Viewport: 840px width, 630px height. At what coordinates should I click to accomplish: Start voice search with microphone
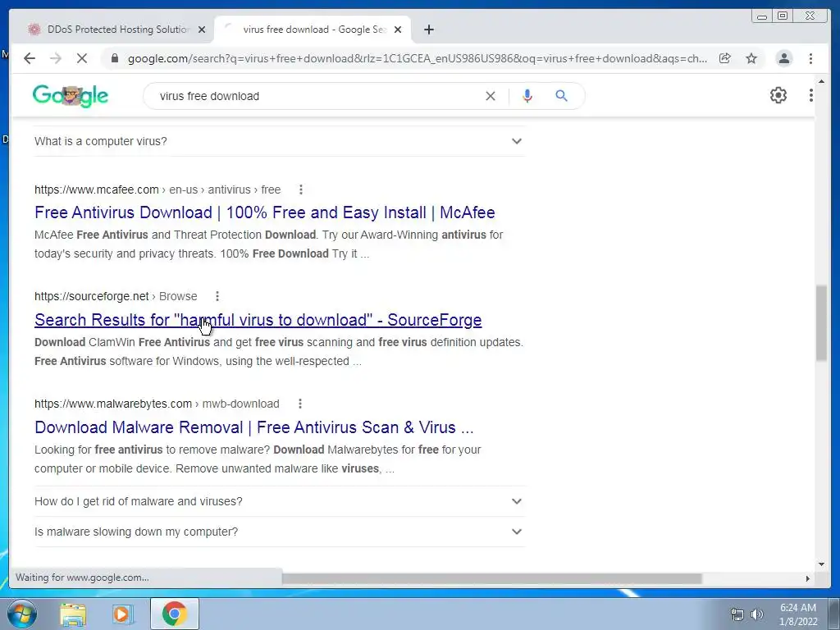[527, 96]
